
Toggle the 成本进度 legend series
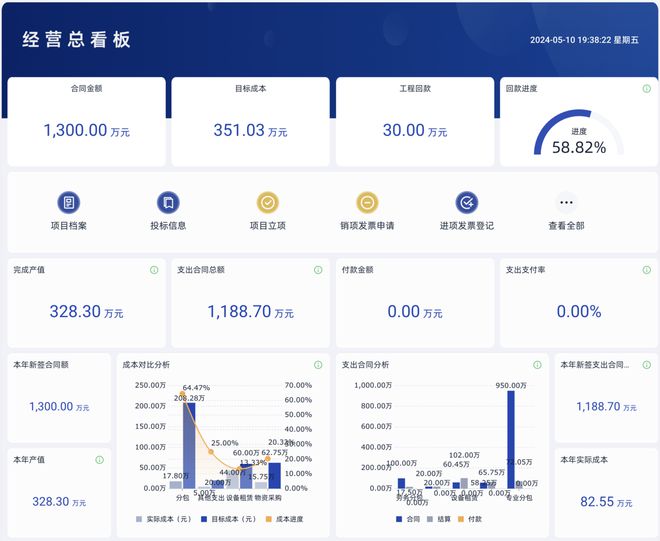(x=285, y=519)
